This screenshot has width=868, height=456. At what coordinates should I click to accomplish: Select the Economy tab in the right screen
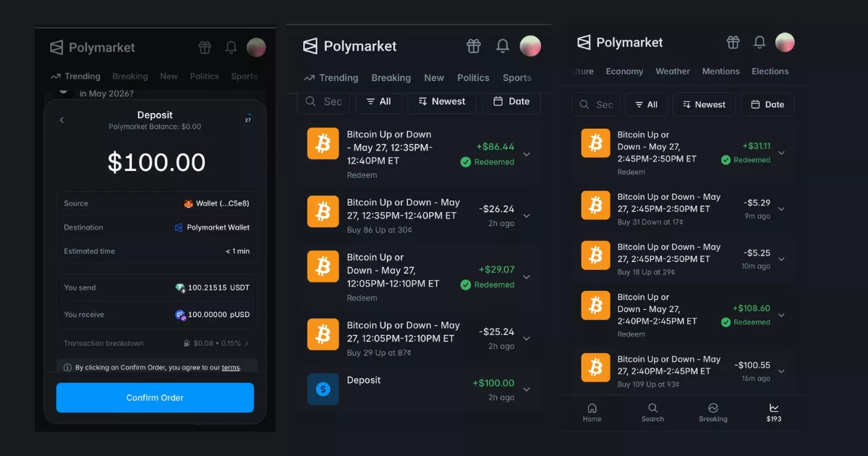[x=624, y=71]
